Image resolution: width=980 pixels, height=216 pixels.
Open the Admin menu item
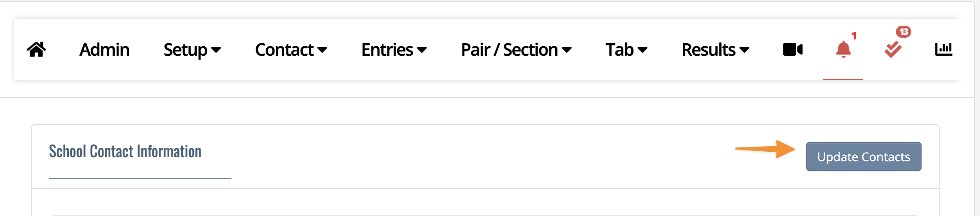[104, 50]
